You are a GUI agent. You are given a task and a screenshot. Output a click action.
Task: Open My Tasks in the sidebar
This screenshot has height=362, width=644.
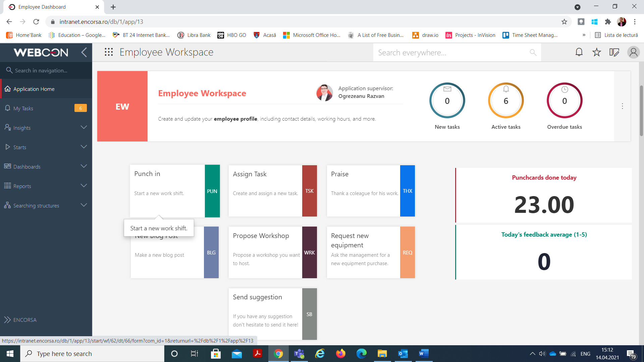coord(46,108)
